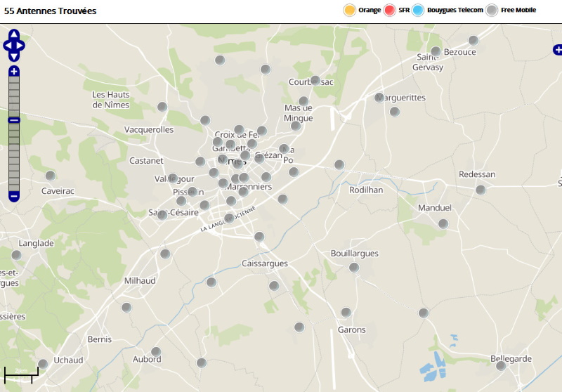Image resolution: width=562 pixels, height=392 pixels.
Task: Expand the layer switcher plus on right edge
Action: (x=558, y=50)
